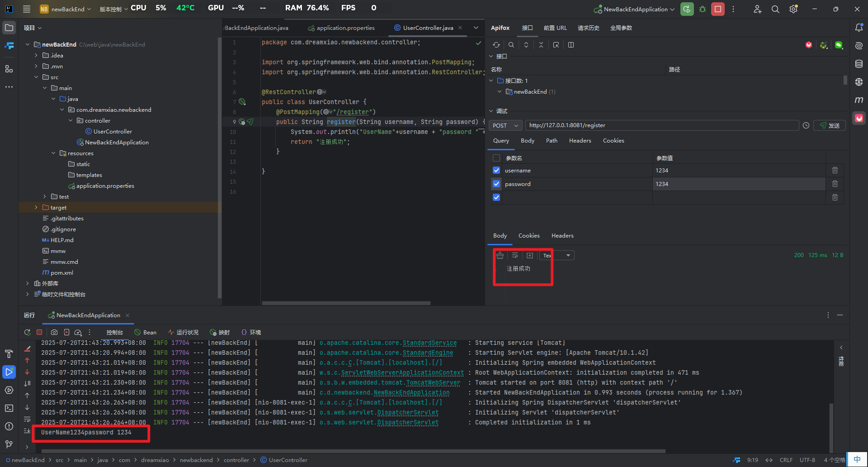Click the 发送 send request button
The image size is (868, 467).
point(829,125)
